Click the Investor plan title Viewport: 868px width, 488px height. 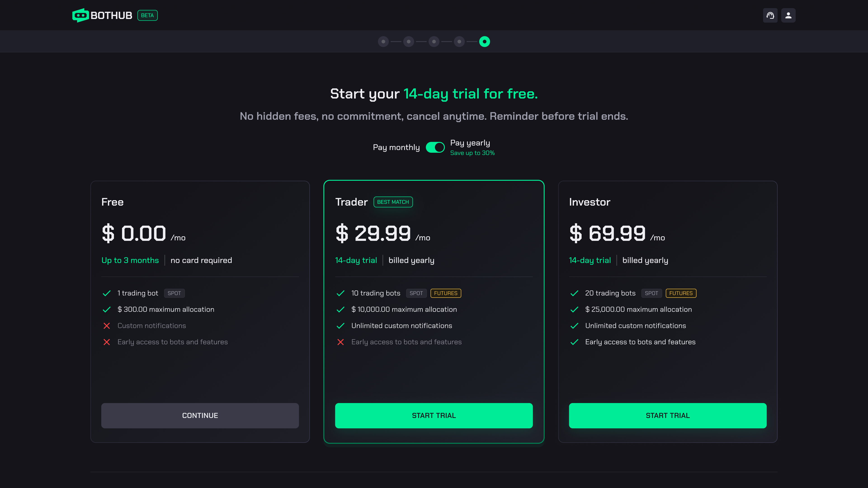coord(589,202)
